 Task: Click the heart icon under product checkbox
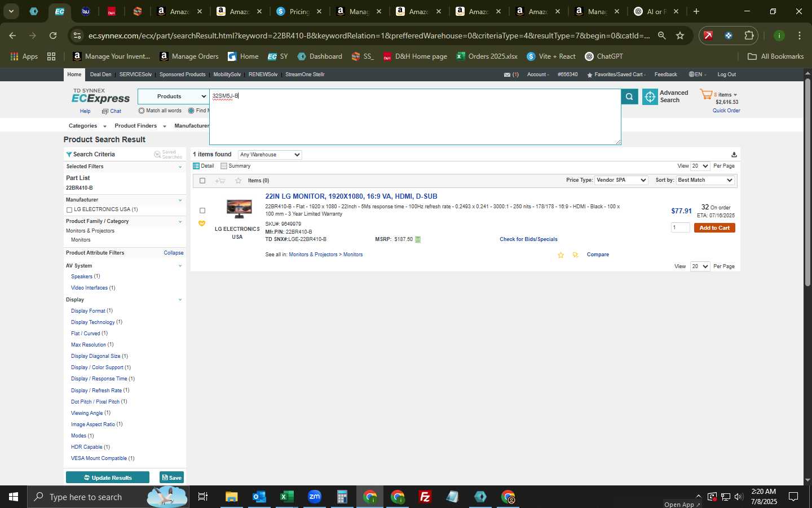[x=202, y=224]
